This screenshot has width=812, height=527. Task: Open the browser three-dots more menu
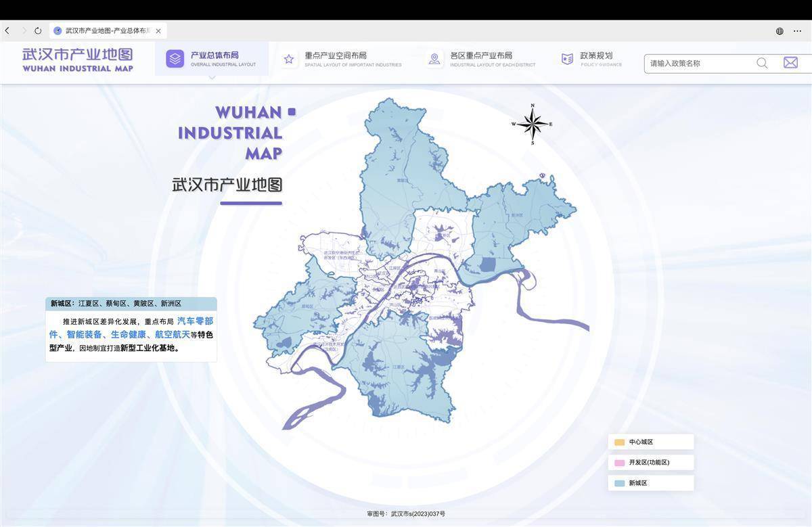pyautogui.click(x=798, y=31)
